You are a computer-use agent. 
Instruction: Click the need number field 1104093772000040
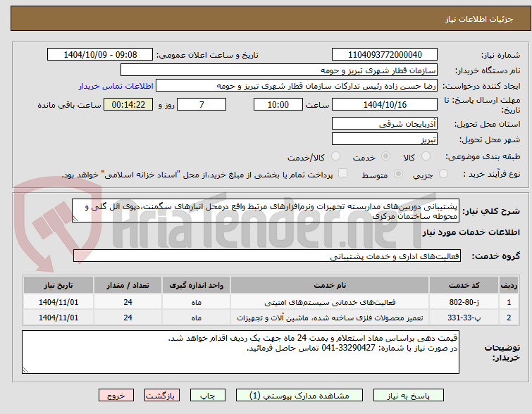point(385,55)
